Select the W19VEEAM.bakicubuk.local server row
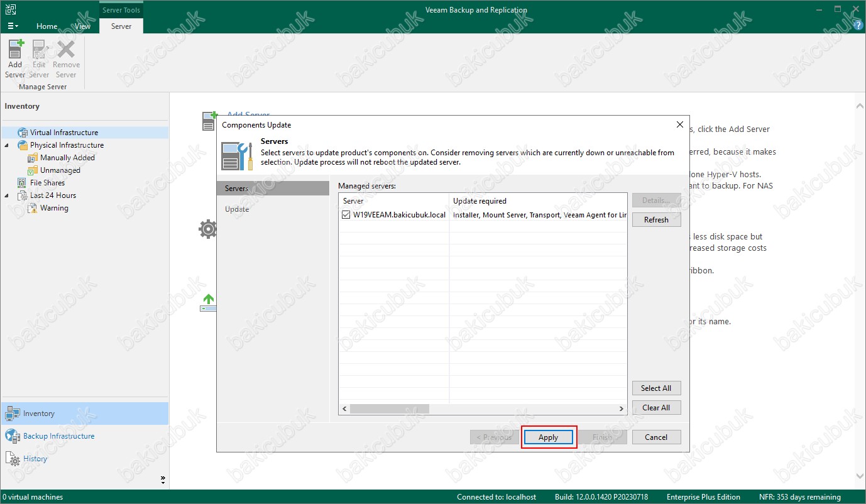The height and width of the screenshot is (504, 866). pyautogui.click(x=483, y=215)
